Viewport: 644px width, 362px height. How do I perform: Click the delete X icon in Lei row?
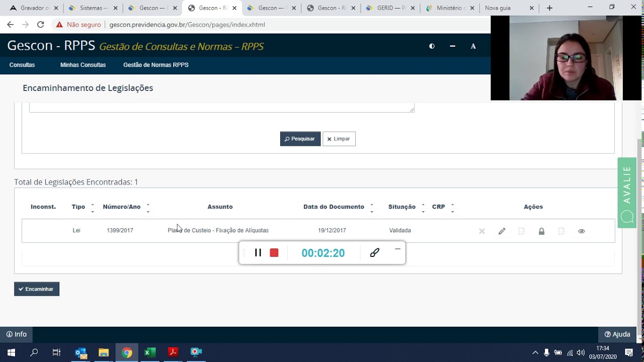[482, 231]
